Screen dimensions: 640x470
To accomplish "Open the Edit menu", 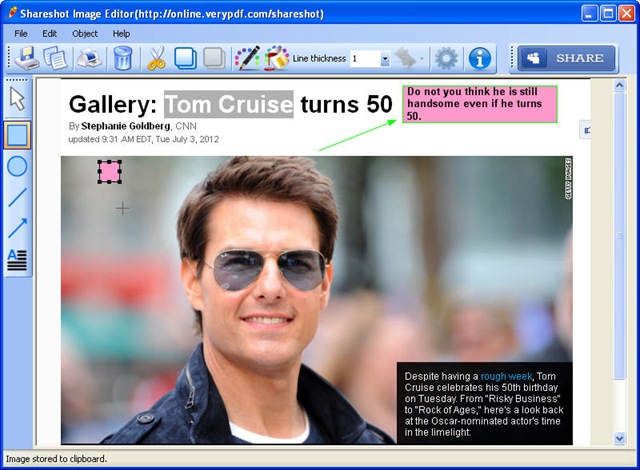I will 49,34.
